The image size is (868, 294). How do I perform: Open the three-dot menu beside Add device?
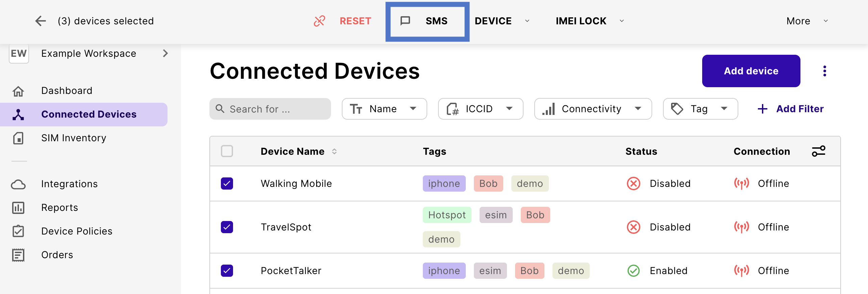824,71
